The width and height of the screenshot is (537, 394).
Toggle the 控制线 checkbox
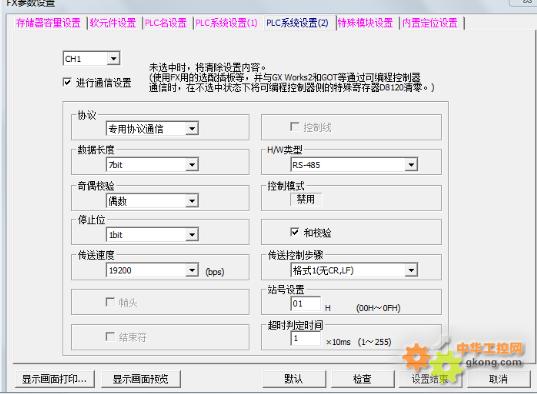pos(295,127)
